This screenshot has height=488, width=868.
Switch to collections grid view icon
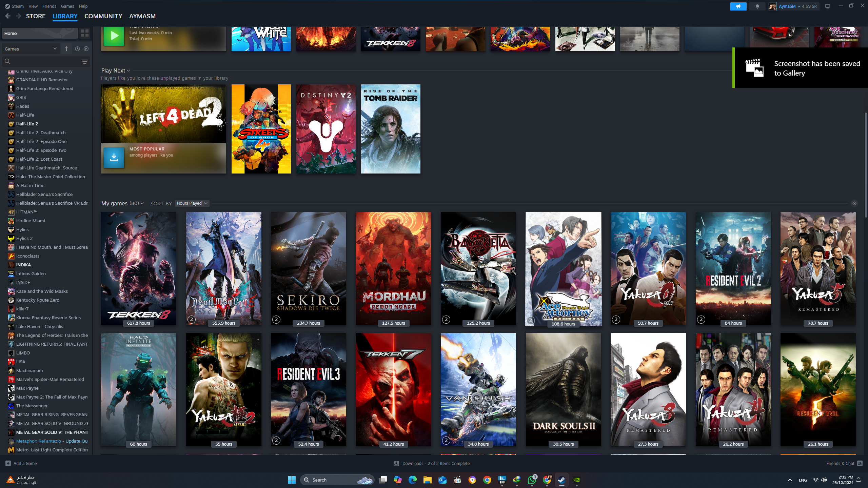click(85, 33)
